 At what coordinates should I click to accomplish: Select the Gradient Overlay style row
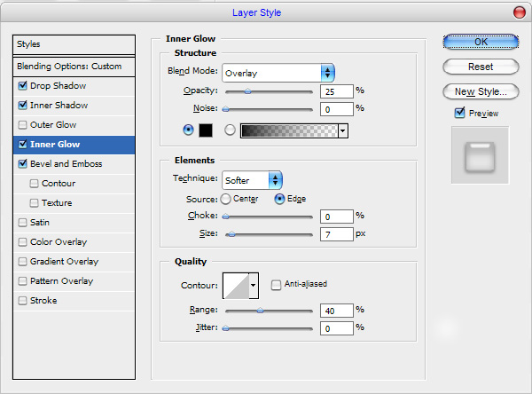74,262
